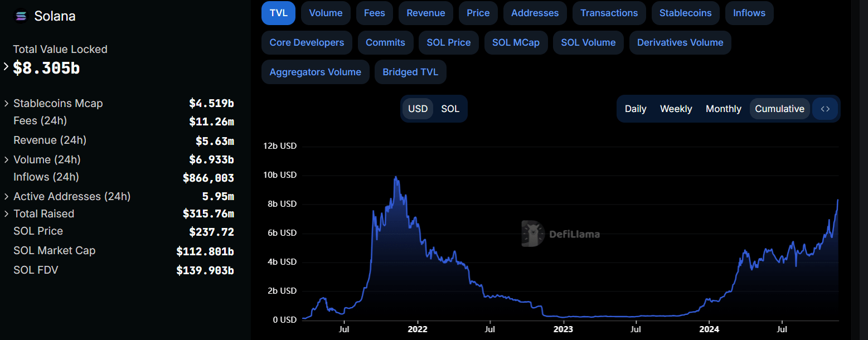This screenshot has width=868, height=340.
Task: Toggle the Transactions chart metric
Action: pos(609,13)
